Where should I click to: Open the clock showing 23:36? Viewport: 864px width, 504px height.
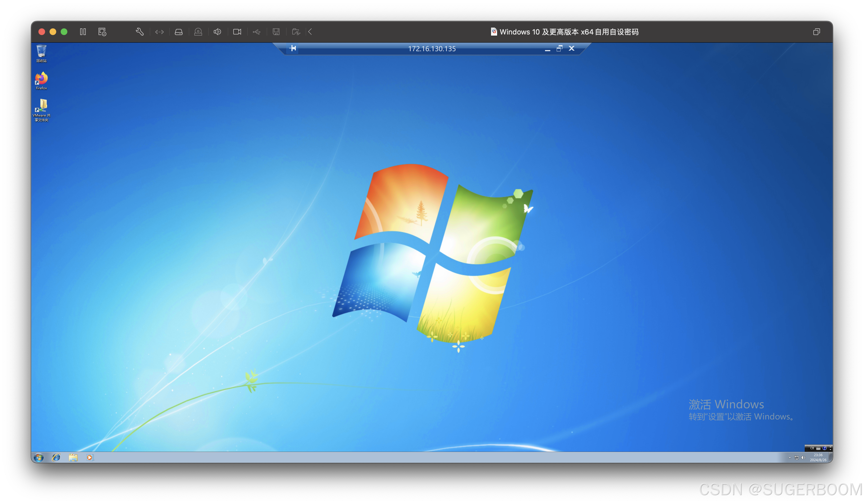point(818,457)
